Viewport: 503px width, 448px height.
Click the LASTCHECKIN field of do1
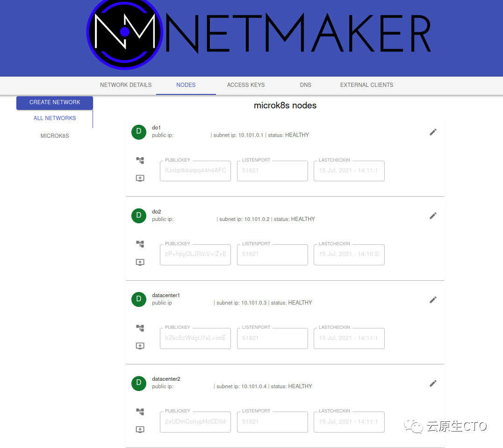(349, 171)
